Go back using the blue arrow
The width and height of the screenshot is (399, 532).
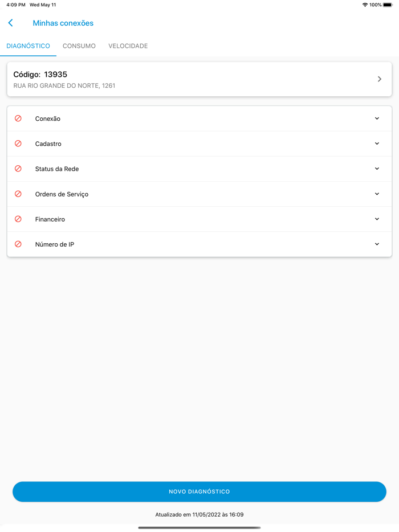[x=10, y=23]
